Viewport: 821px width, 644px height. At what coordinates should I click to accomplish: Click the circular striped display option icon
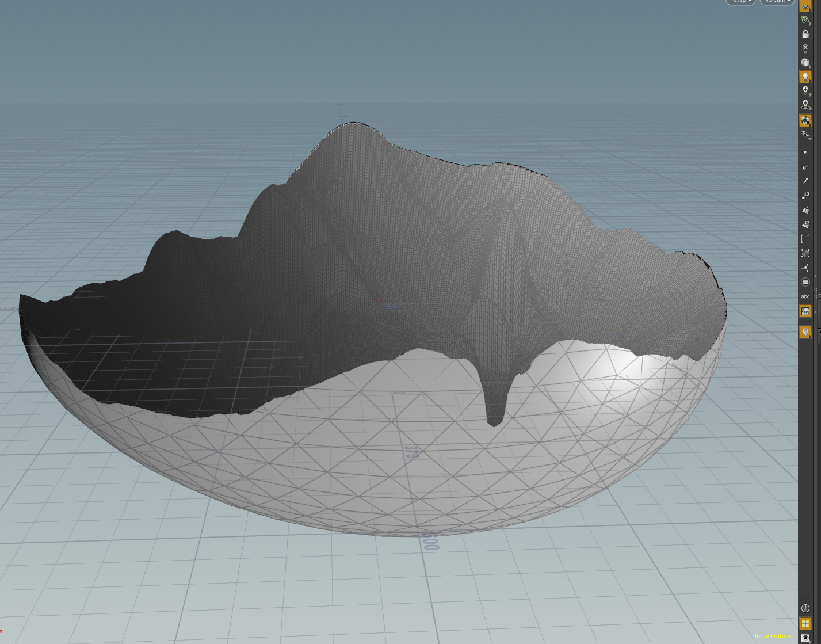point(805,282)
